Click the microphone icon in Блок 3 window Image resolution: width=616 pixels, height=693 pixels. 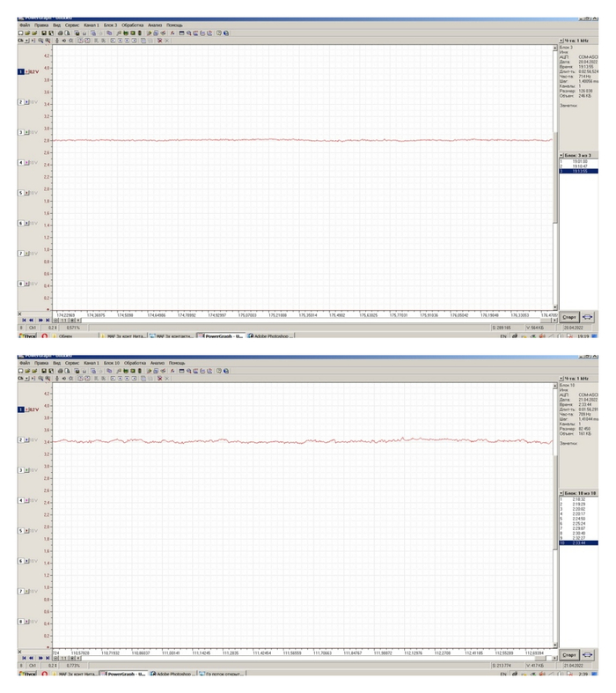[x=57, y=41]
